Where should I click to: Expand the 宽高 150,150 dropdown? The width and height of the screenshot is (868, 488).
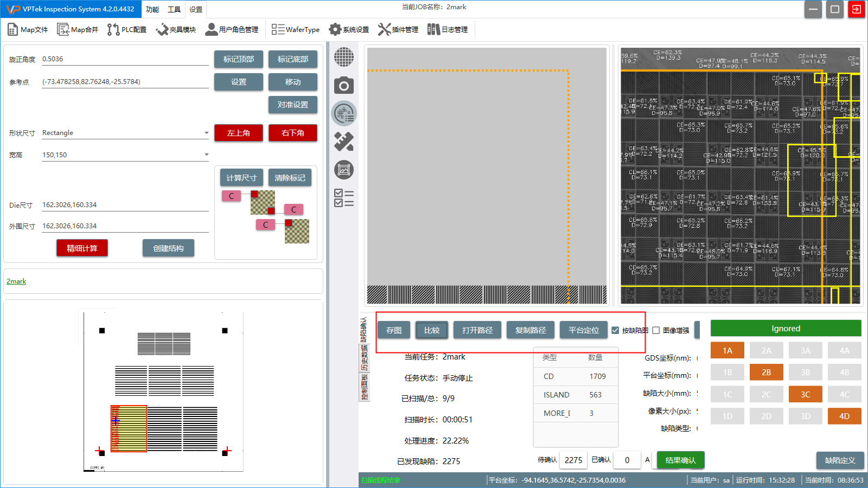coord(206,155)
